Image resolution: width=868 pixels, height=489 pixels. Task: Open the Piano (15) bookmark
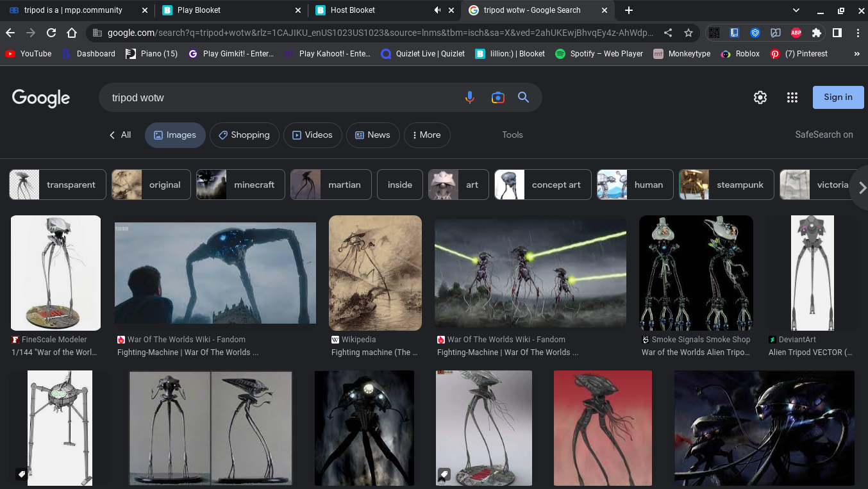point(151,54)
